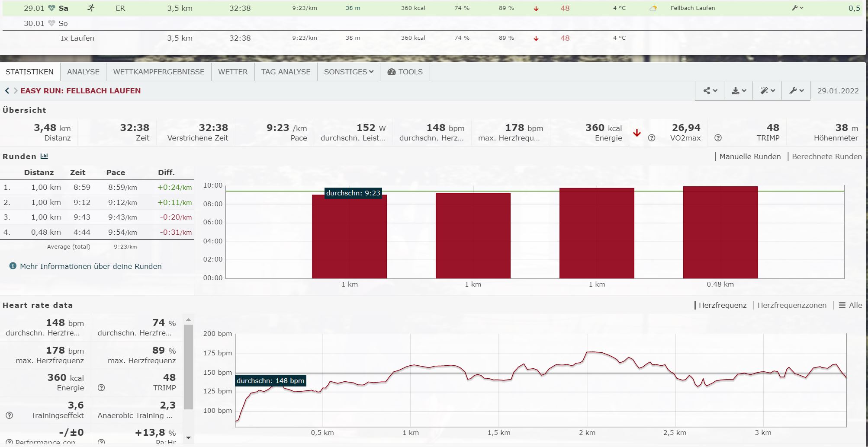Screen dimensions: 868x447
Task: Select Manuelle Runden lap view
Action: click(749, 156)
